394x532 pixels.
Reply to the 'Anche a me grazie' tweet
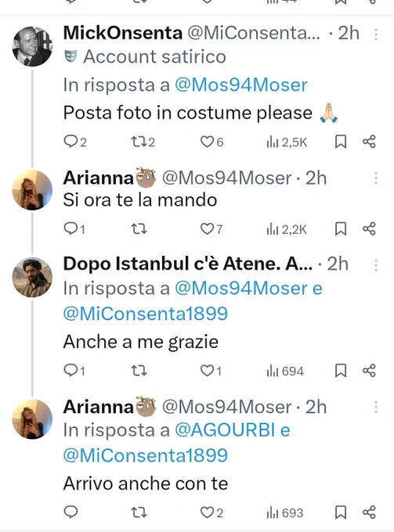(x=74, y=371)
